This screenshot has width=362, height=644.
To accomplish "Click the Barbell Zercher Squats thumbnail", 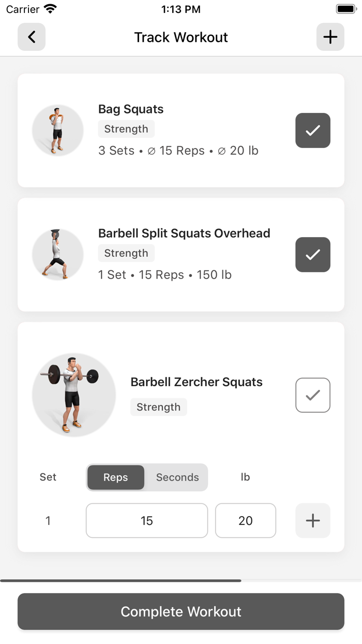I will click(73, 394).
